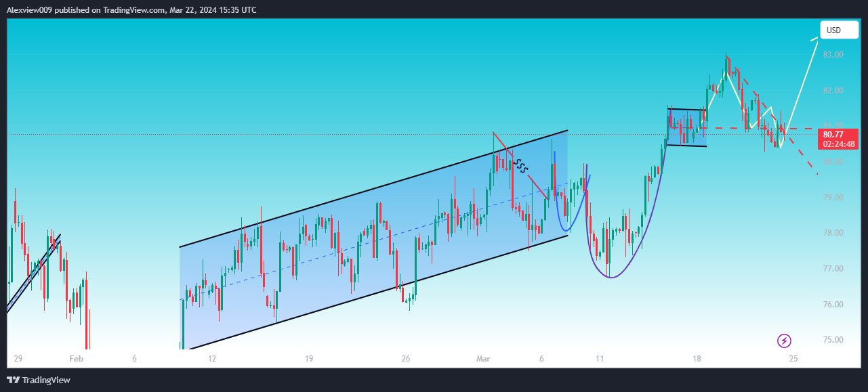Image resolution: width=868 pixels, height=392 pixels.
Task: Click the 29 date label on time axis
Action: (x=18, y=358)
